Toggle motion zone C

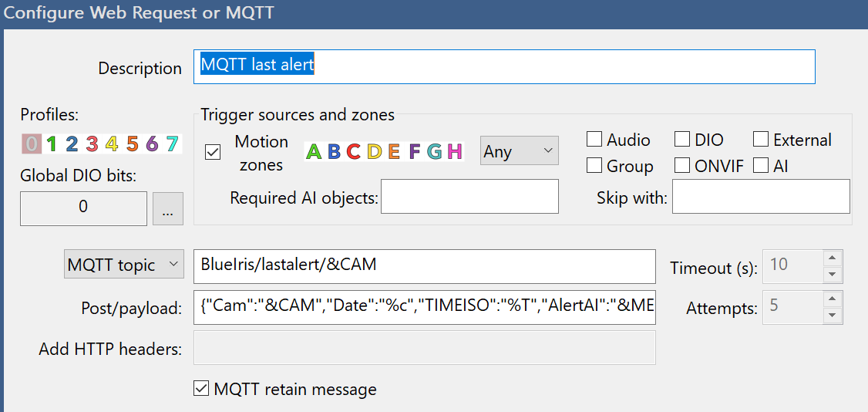[x=354, y=151]
